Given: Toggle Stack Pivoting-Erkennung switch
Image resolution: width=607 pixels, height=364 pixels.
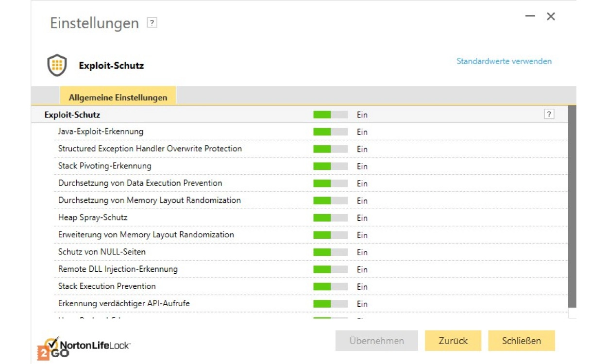Looking at the screenshot, I should click(330, 166).
